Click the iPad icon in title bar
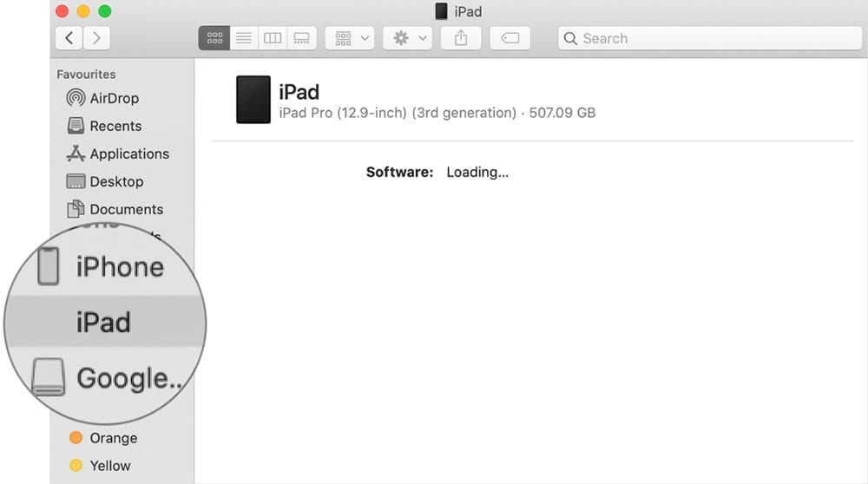The height and width of the screenshot is (484, 868). tap(441, 11)
